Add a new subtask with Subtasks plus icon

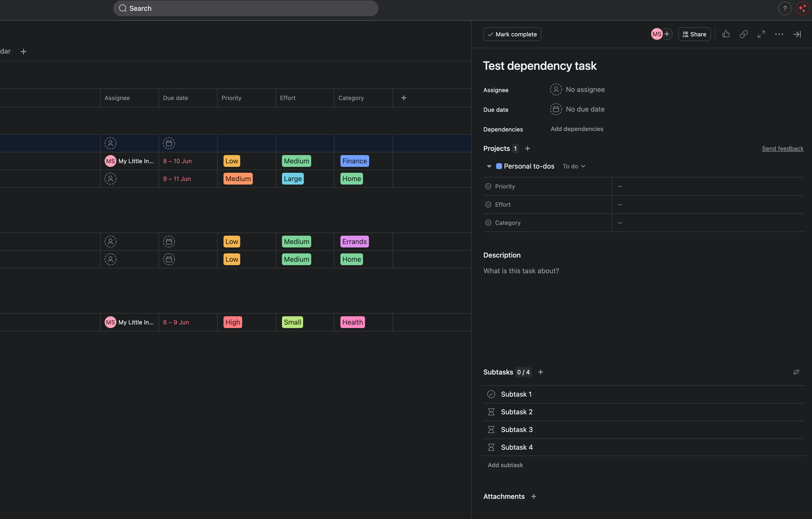[x=541, y=372]
